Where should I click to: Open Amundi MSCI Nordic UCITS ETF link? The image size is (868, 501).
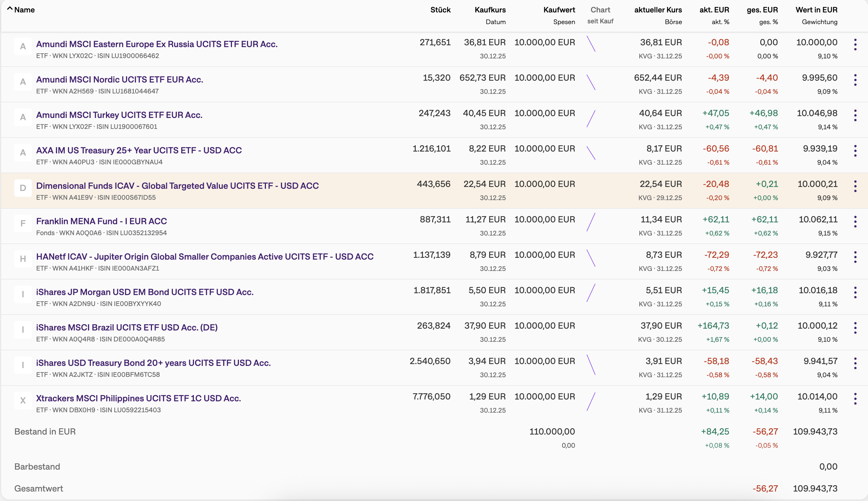tap(119, 80)
